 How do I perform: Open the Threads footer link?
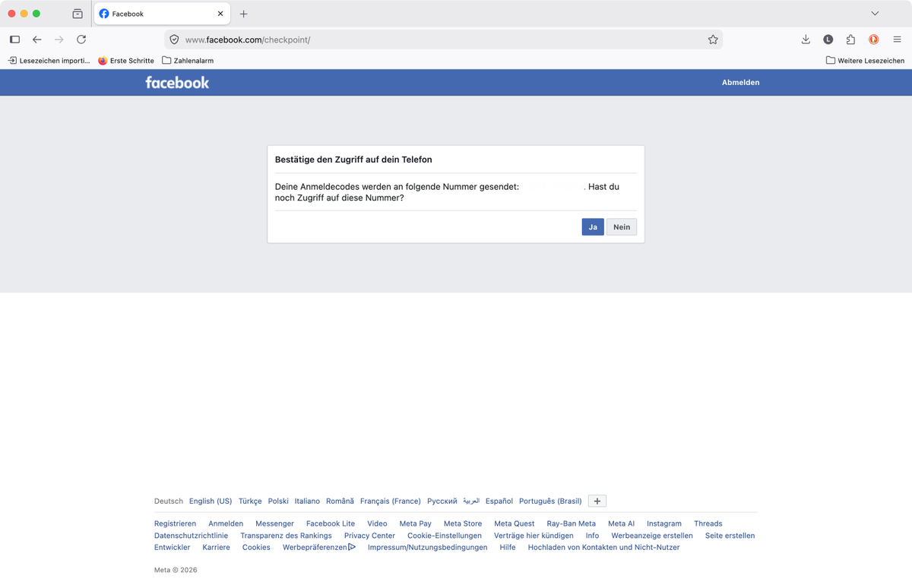point(708,523)
